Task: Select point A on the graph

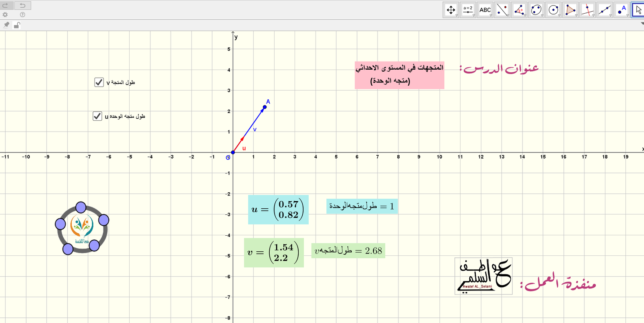Action: pyautogui.click(x=264, y=107)
